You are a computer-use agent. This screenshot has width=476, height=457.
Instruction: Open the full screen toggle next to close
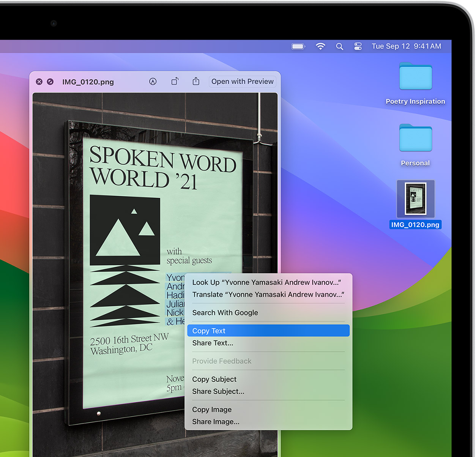point(50,82)
